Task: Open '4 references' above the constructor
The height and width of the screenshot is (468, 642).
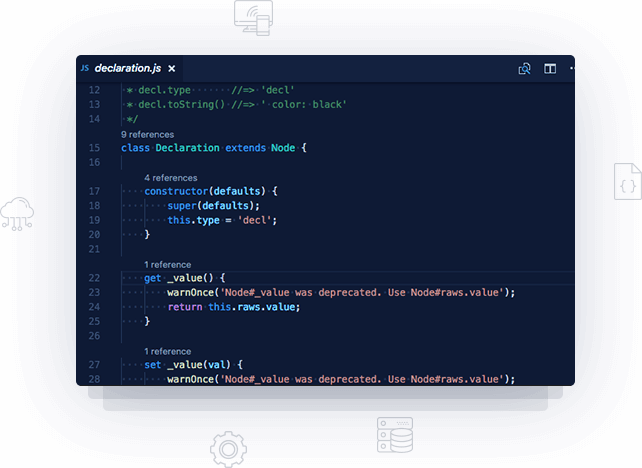Action: [170, 177]
